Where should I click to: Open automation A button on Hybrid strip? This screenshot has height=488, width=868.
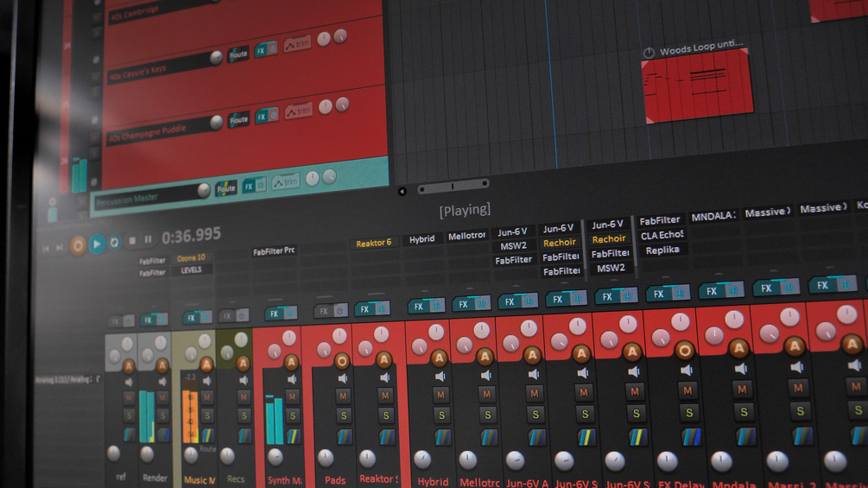(440, 358)
